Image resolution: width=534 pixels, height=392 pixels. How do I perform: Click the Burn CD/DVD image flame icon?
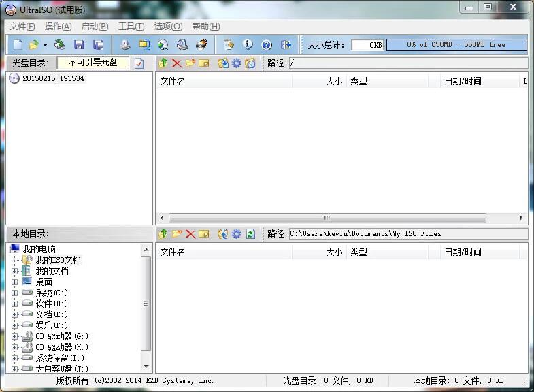[x=201, y=45]
